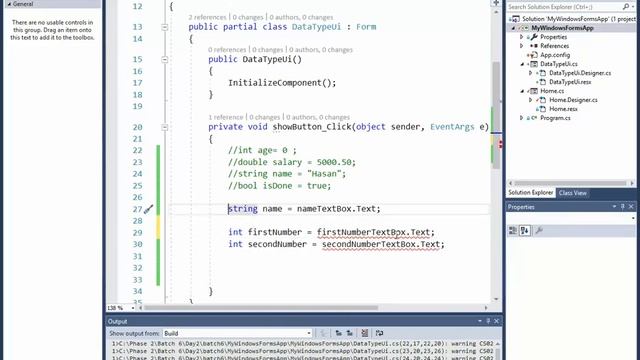Toggle word wrap icon in Output toolbar
The width and height of the screenshot is (640, 360).
click(380, 333)
